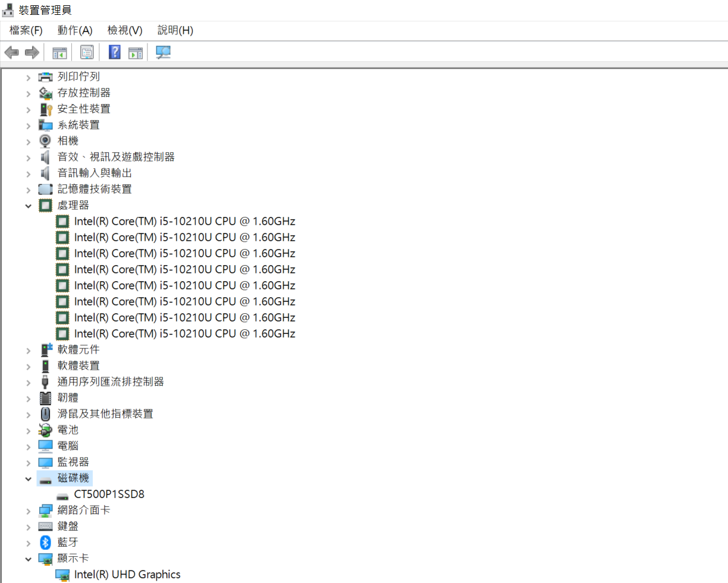Click the show/hide action pane toolbar icon

(x=136, y=52)
